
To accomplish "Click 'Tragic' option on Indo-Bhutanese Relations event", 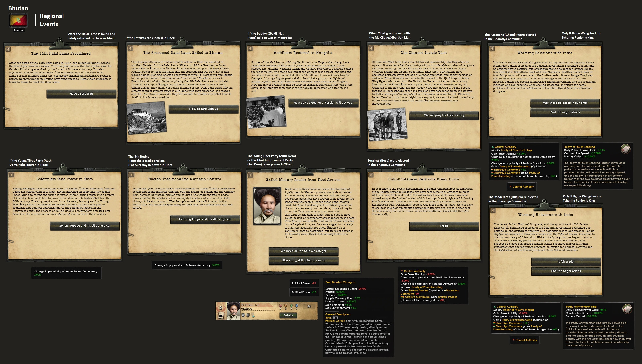I will point(444,226).
